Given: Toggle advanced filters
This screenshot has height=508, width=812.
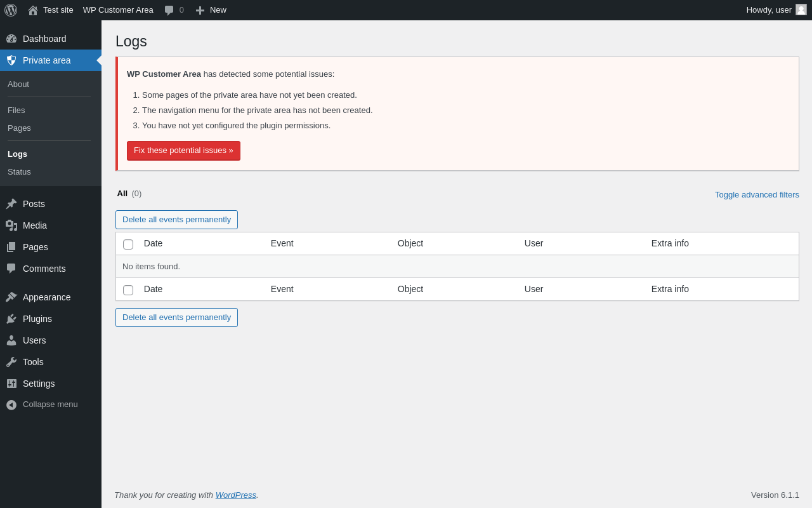Looking at the screenshot, I should point(757,195).
